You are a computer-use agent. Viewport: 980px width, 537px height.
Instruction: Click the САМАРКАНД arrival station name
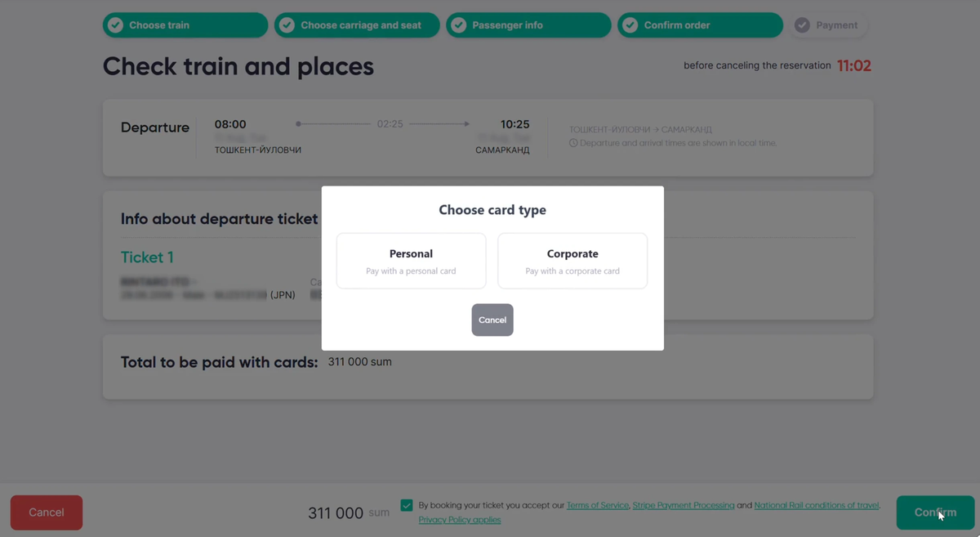pyautogui.click(x=502, y=150)
